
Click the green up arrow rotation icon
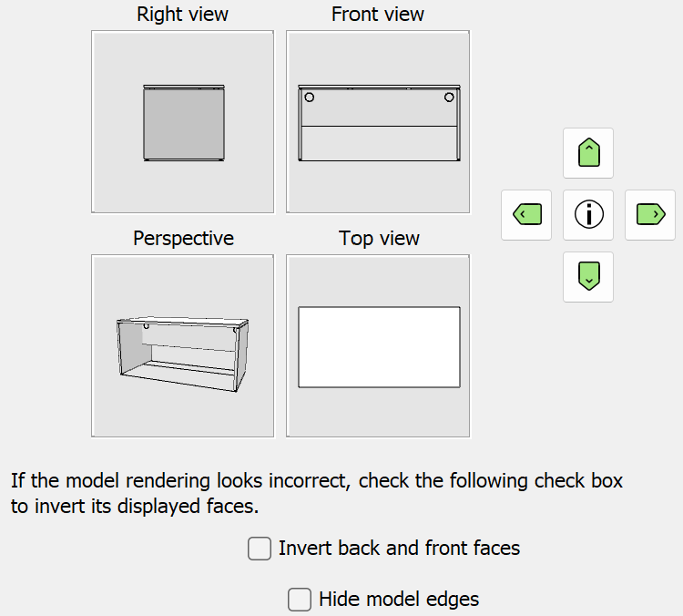(x=588, y=153)
